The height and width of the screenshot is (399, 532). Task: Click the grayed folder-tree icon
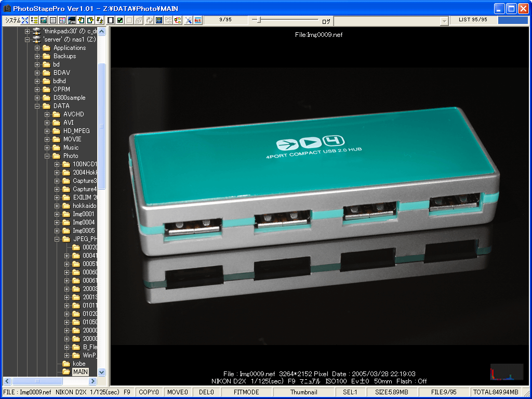coord(168,20)
